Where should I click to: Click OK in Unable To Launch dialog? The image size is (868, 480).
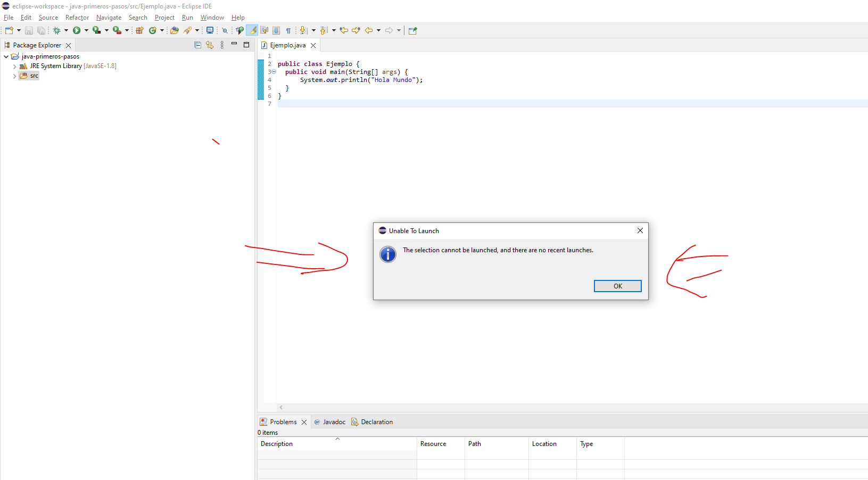pyautogui.click(x=618, y=286)
